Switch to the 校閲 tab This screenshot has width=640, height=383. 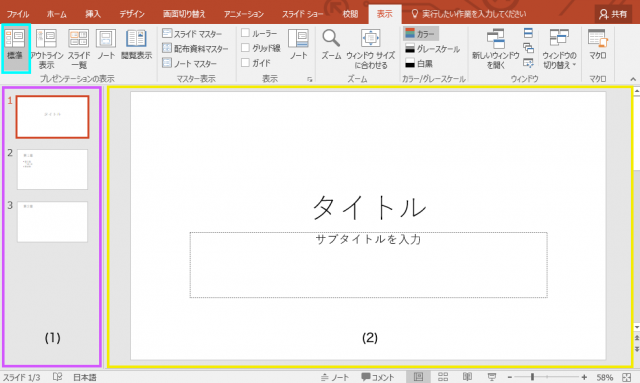(350, 14)
